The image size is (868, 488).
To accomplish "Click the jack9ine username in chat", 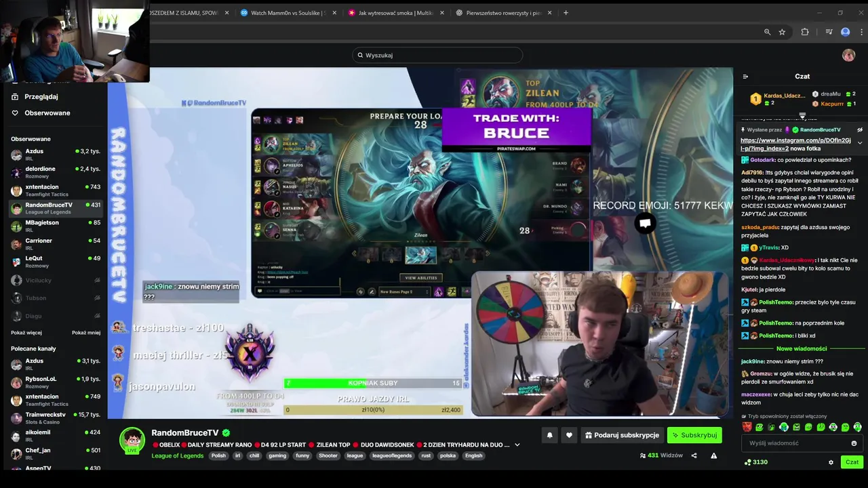I will (x=752, y=361).
